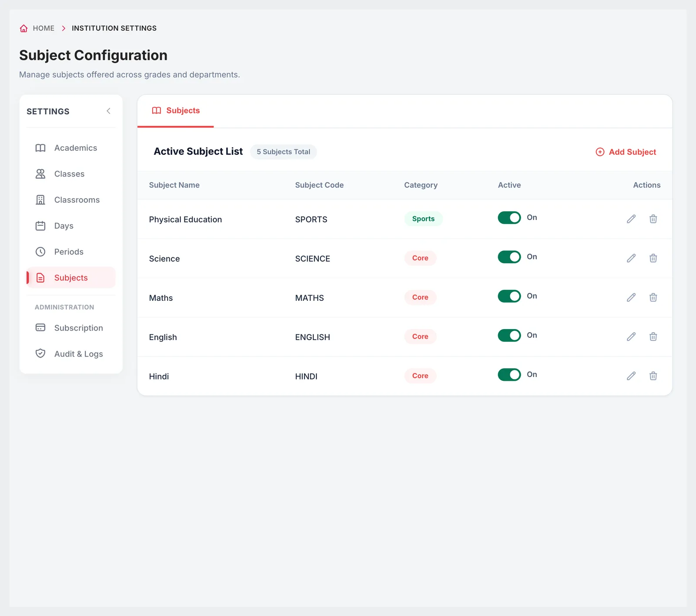696x616 pixels.
Task: Click the MATHS subject code cell
Action: [309, 298]
